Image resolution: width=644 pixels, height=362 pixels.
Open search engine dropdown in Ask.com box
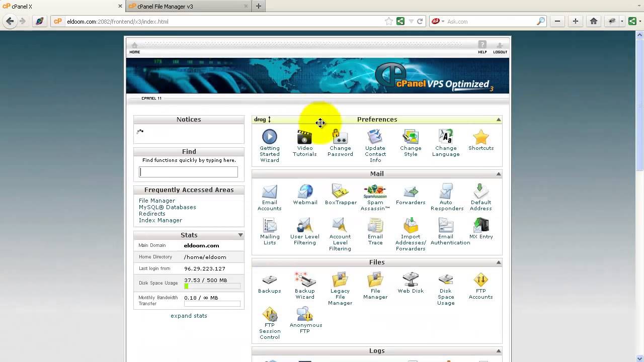click(x=443, y=22)
